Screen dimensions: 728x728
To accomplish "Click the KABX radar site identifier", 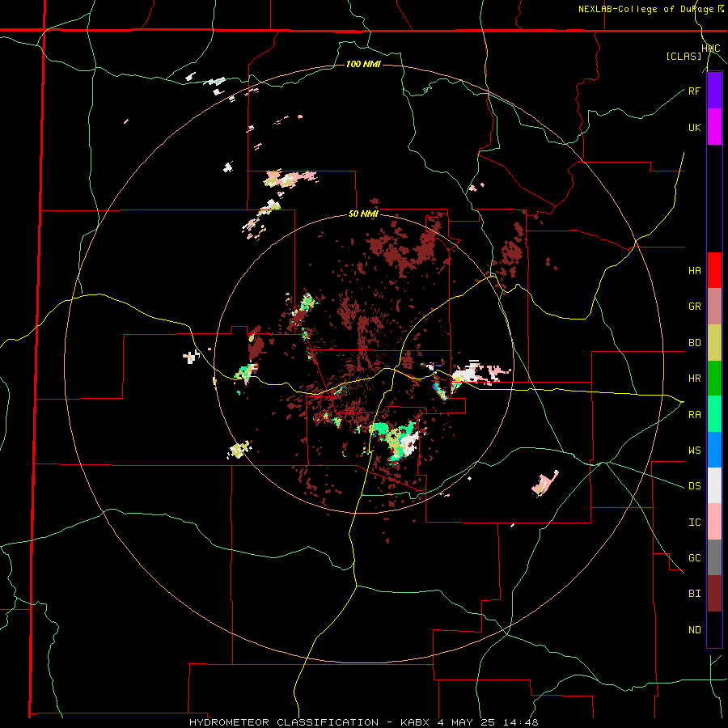I will [416, 722].
